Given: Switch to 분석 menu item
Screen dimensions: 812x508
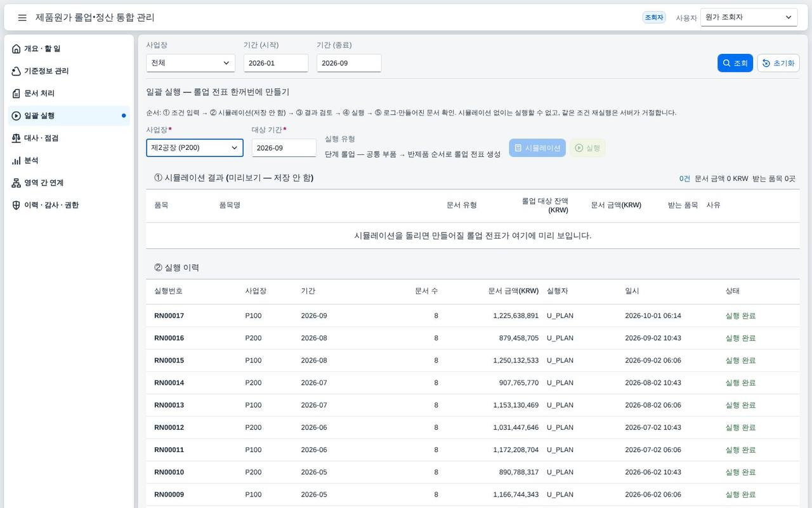Looking at the screenshot, I should click(70, 161).
